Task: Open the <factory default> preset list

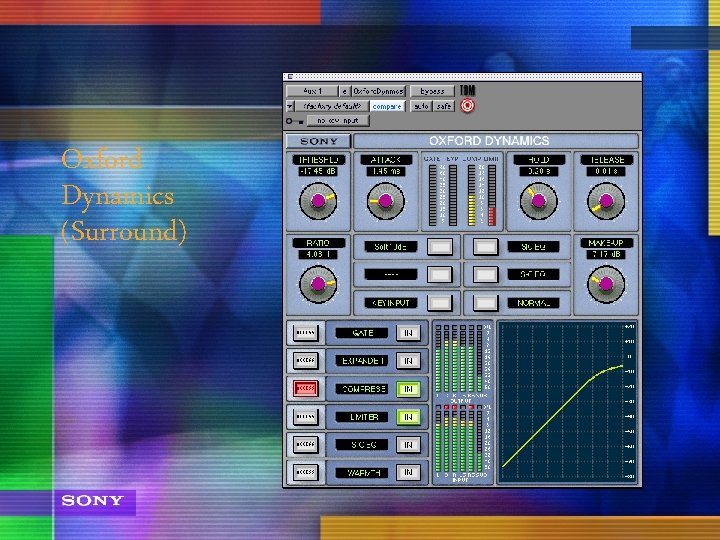Action: (x=332, y=107)
